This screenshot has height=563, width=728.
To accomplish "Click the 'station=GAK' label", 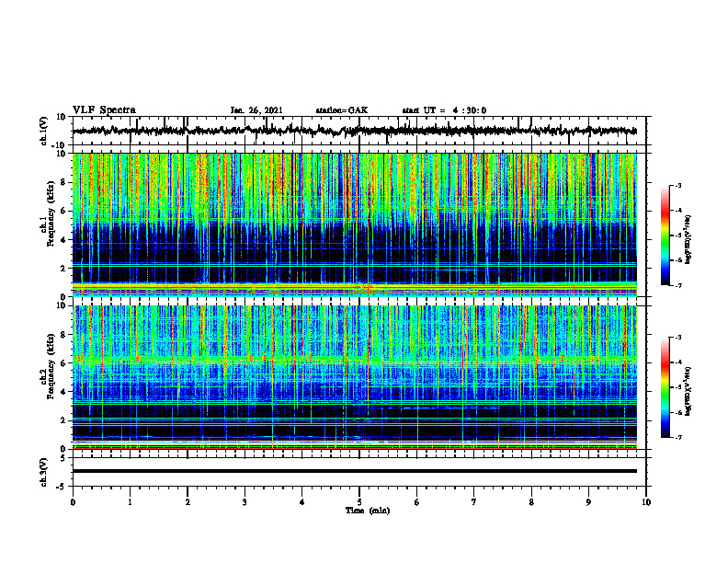I will tap(342, 110).
